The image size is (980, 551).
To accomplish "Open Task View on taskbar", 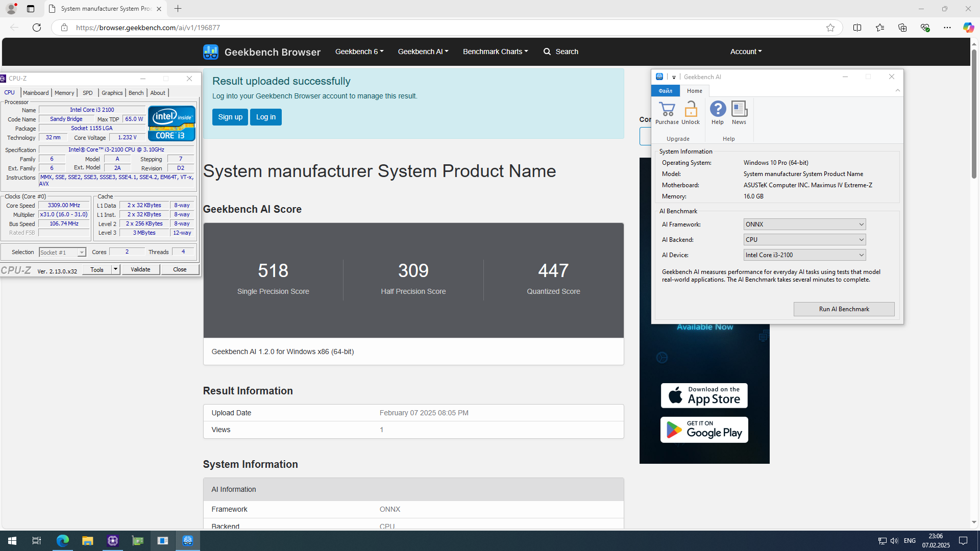I will click(x=37, y=541).
